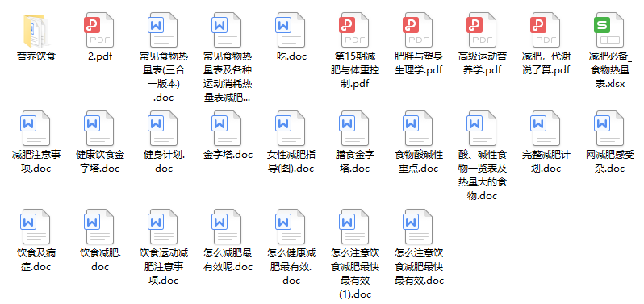Select the 高级运动营养学.pdf icon
Viewport: 644px width, 304px height.
(482, 30)
